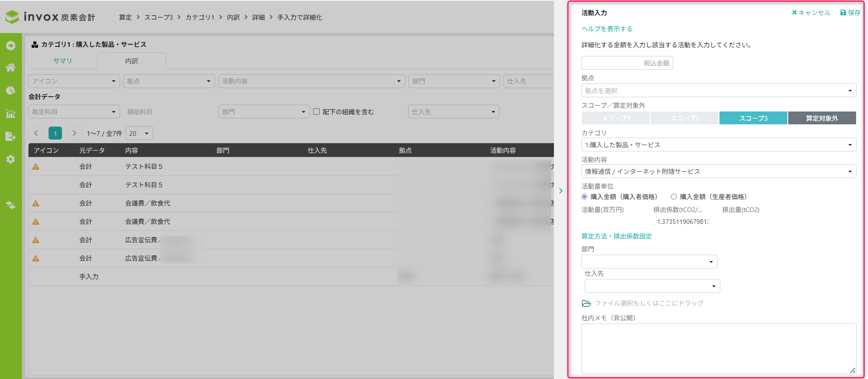Open the 拠点を選択 dropdown in the panel
The height and width of the screenshot is (379, 868).
coord(718,91)
